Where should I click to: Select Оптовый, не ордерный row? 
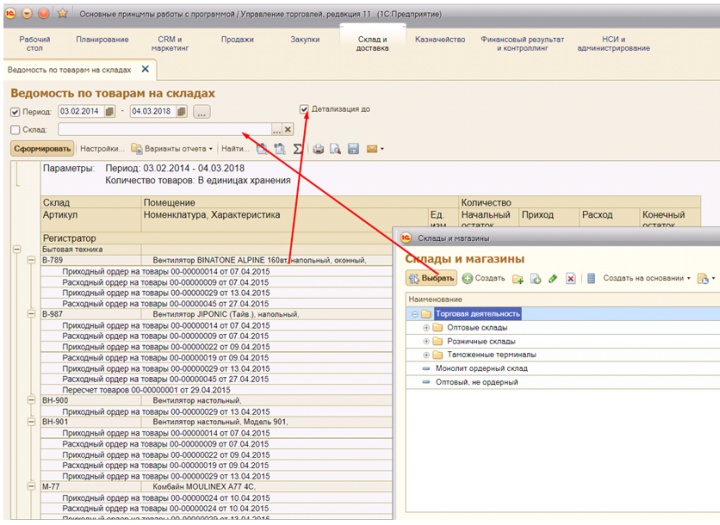coord(563,382)
